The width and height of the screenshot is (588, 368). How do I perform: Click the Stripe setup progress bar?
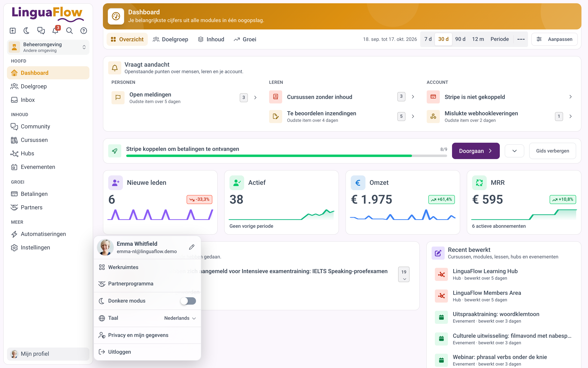point(286,156)
